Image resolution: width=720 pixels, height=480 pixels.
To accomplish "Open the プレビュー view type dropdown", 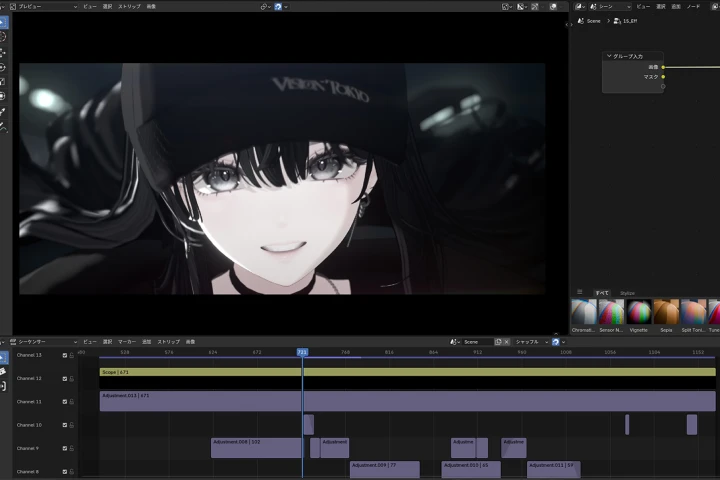I will (x=44, y=6).
